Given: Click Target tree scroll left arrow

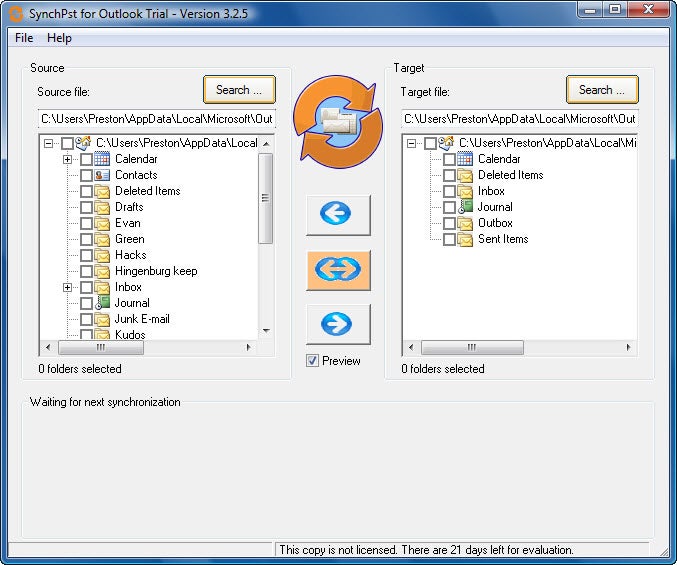Looking at the screenshot, I should coord(411,347).
